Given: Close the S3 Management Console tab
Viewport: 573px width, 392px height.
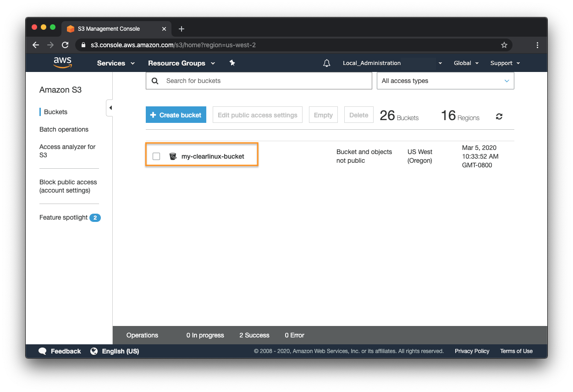Looking at the screenshot, I should point(164,29).
